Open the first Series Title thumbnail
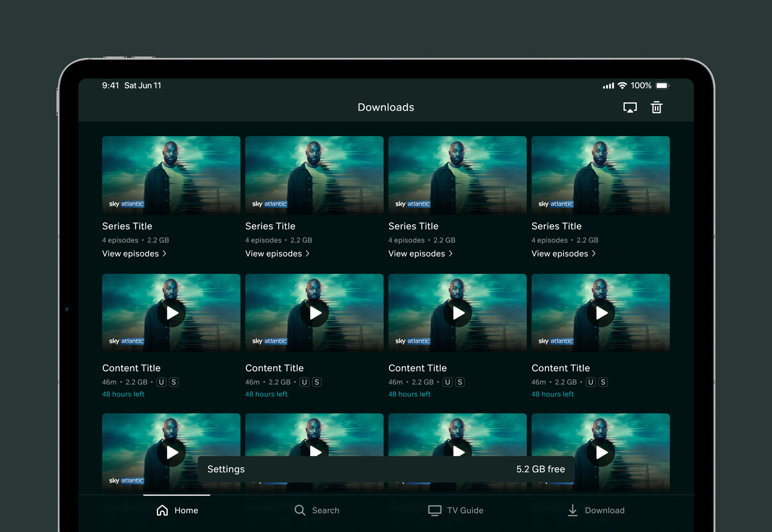The height and width of the screenshot is (532, 772). pyautogui.click(x=171, y=175)
